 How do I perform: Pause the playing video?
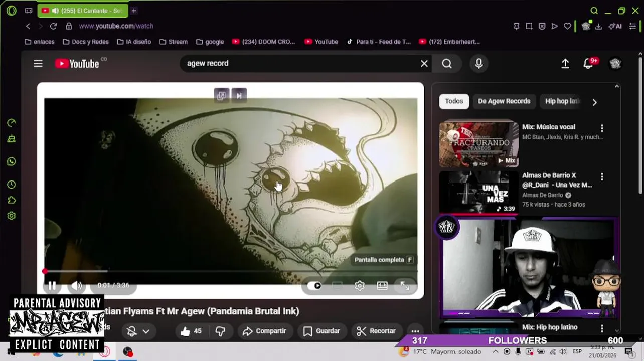52,286
